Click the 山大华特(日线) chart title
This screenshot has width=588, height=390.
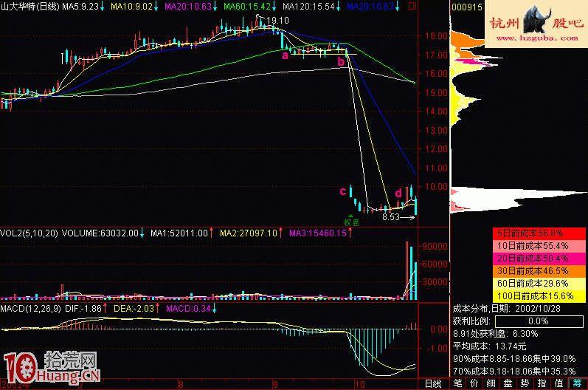[x=30, y=7]
